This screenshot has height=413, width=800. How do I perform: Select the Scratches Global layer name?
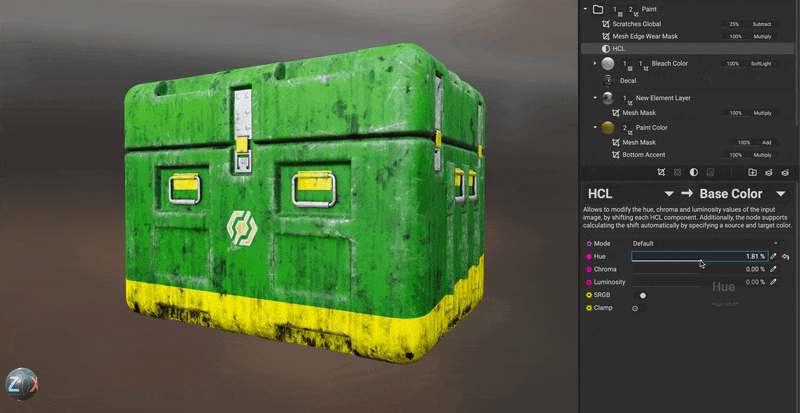pos(637,24)
